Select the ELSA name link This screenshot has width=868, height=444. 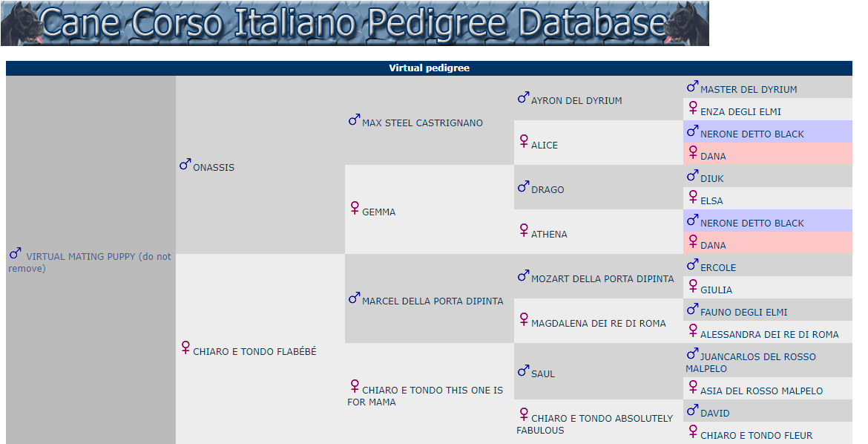click(711, 201)
